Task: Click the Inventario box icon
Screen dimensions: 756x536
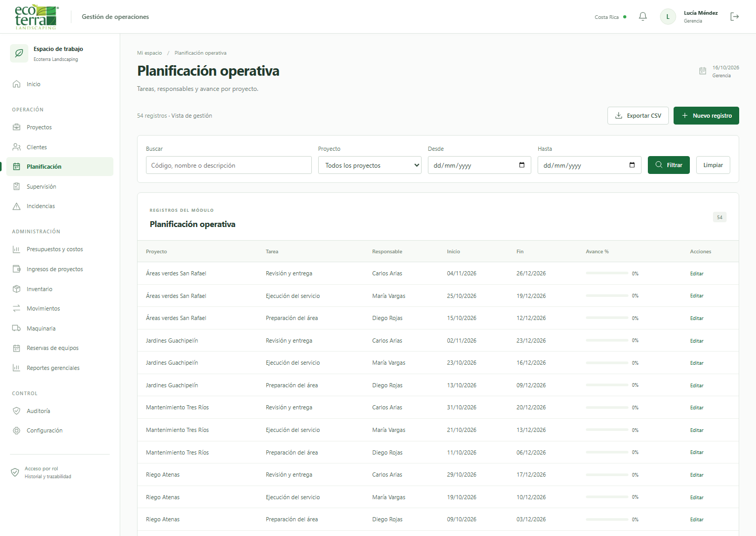Action: pyautogui.click(x=17, y=289)
